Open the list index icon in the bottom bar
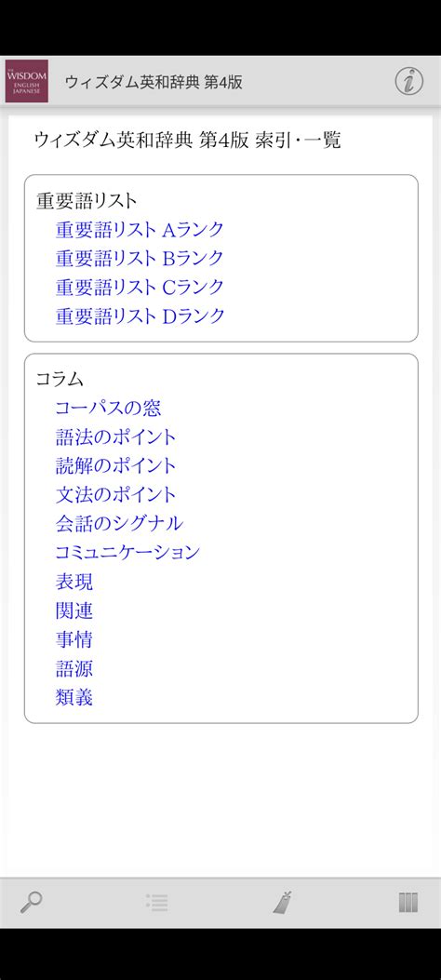Image resolution: width=441 pixels, height=980 pixels. tap(156, 903)
